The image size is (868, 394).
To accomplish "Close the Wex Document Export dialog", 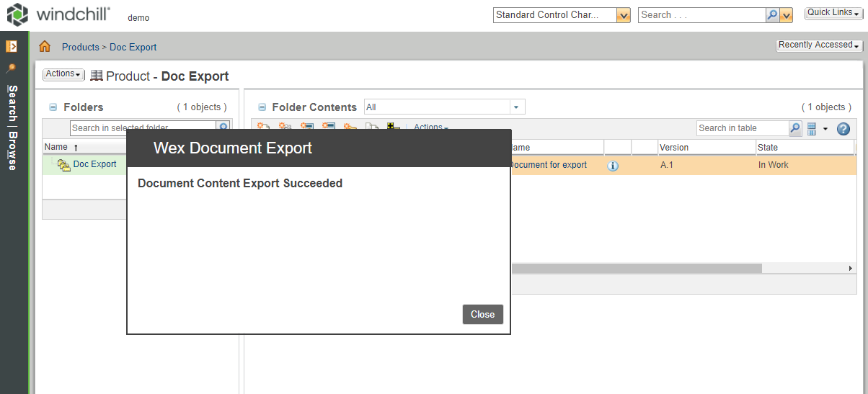I will click(x=483, y=314).
